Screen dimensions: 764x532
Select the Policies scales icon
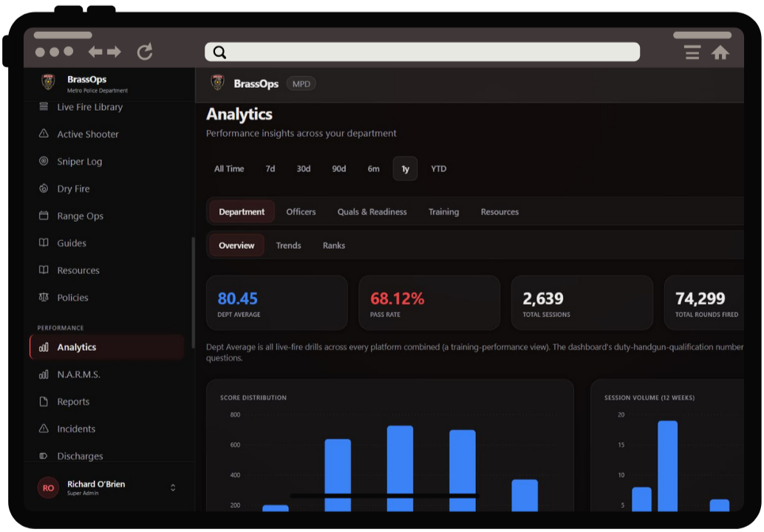44,297
